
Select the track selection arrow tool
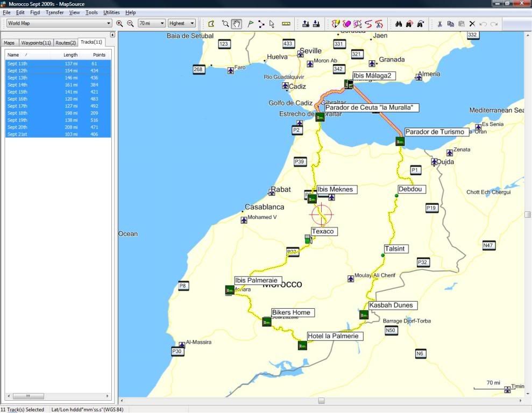357,24
